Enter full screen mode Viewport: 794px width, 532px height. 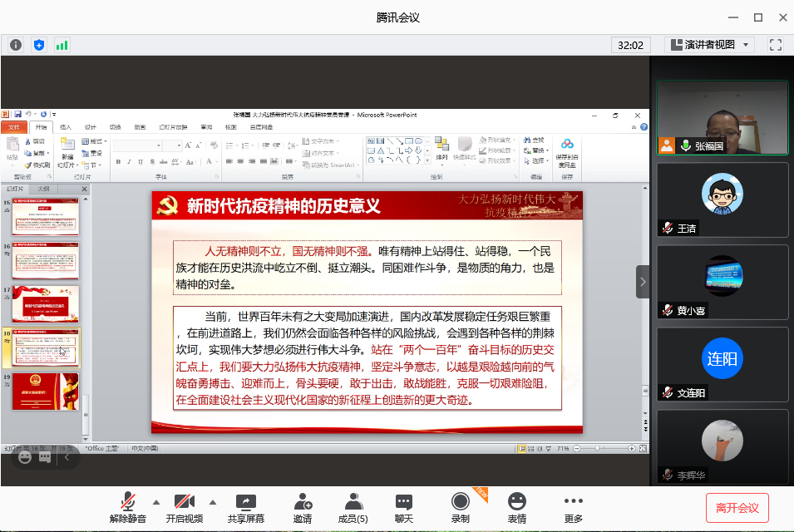click(x=775, y=45)
